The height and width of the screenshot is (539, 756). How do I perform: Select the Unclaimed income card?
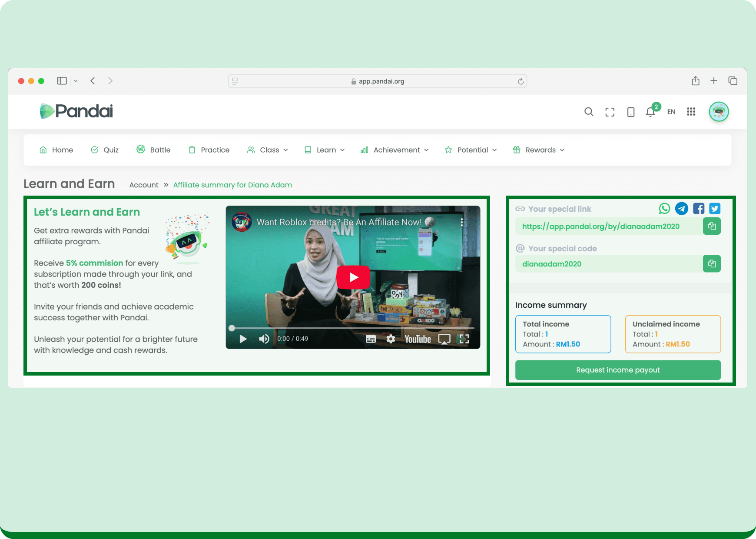673,334
